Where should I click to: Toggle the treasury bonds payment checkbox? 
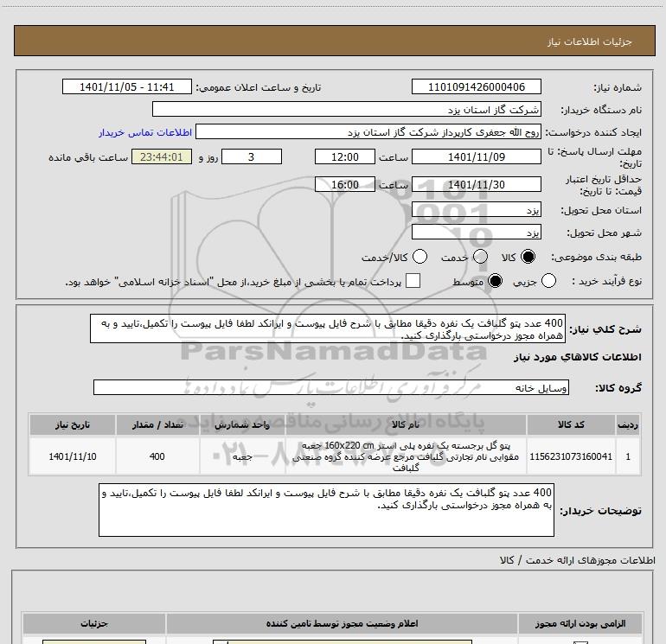[413, 281]
